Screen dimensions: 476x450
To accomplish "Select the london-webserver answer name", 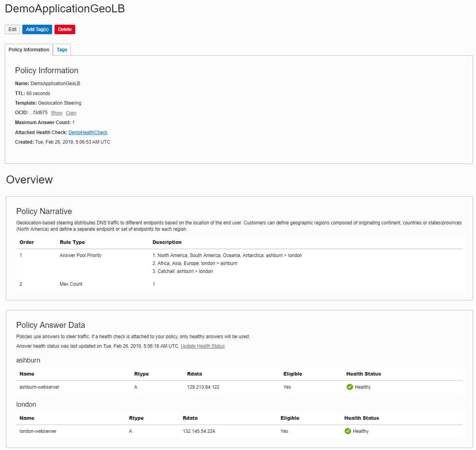I will [x=38, y=431].
